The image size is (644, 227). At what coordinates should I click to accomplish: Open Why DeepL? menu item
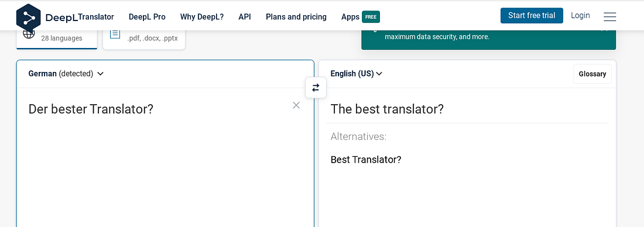[x=201, y=17]
